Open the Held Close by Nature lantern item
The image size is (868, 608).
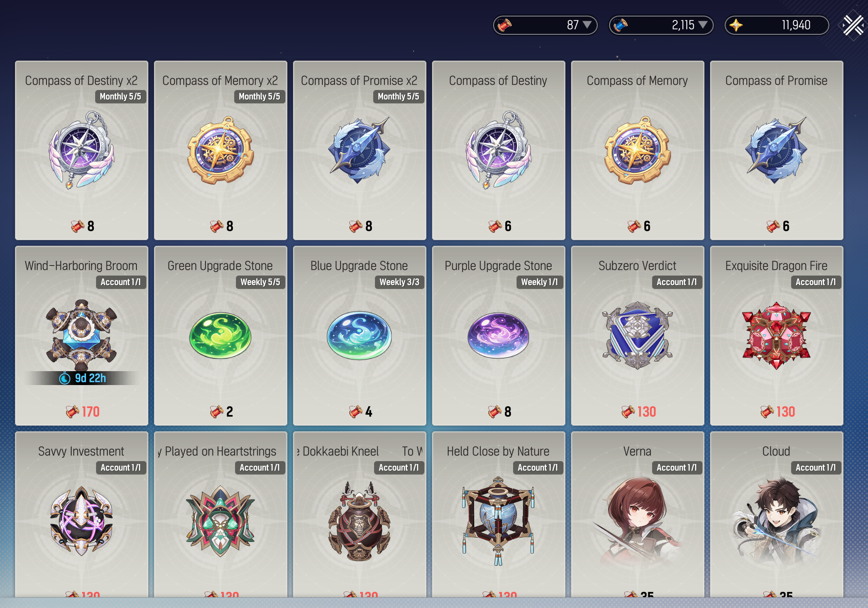point(498,521)
